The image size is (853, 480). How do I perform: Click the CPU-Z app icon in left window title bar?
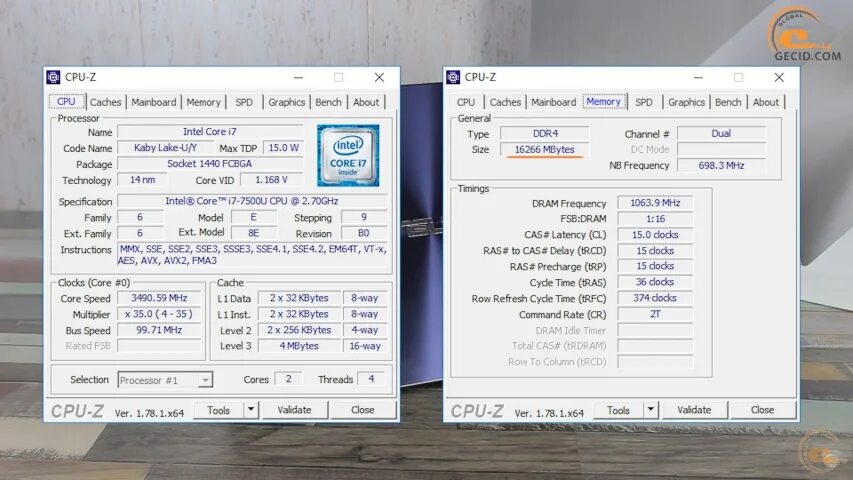pos(53,77)
